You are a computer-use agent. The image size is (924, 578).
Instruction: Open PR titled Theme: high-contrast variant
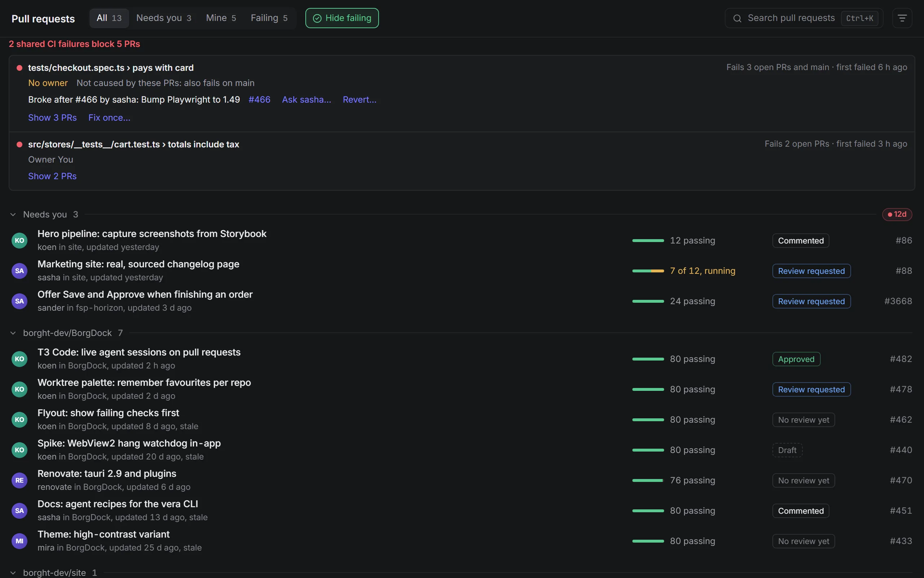pos(104,534)
